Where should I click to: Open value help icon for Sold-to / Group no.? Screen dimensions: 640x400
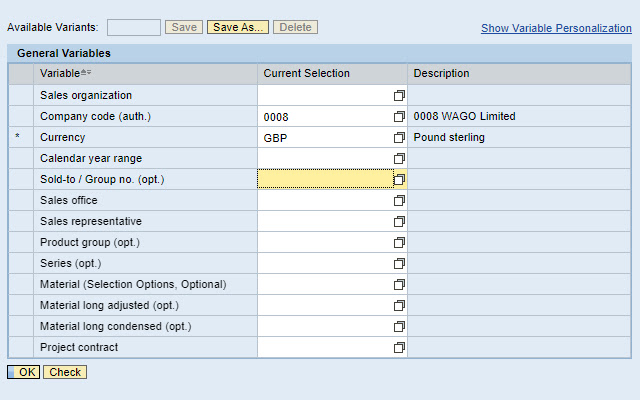click(x=399, y=180)
